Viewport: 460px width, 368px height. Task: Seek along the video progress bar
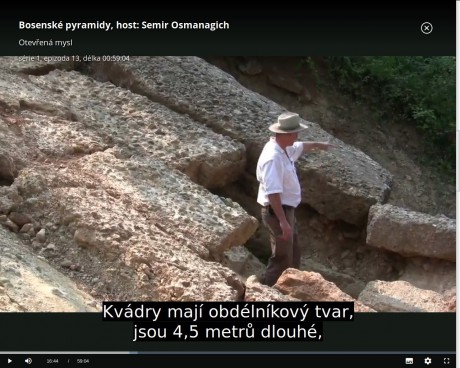coord(228,352)
